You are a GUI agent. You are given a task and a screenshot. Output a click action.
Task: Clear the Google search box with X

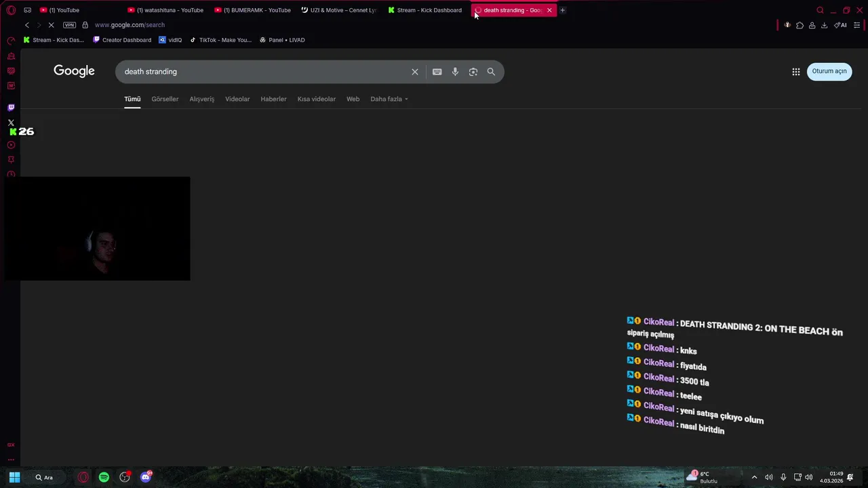tap(415, 72)
